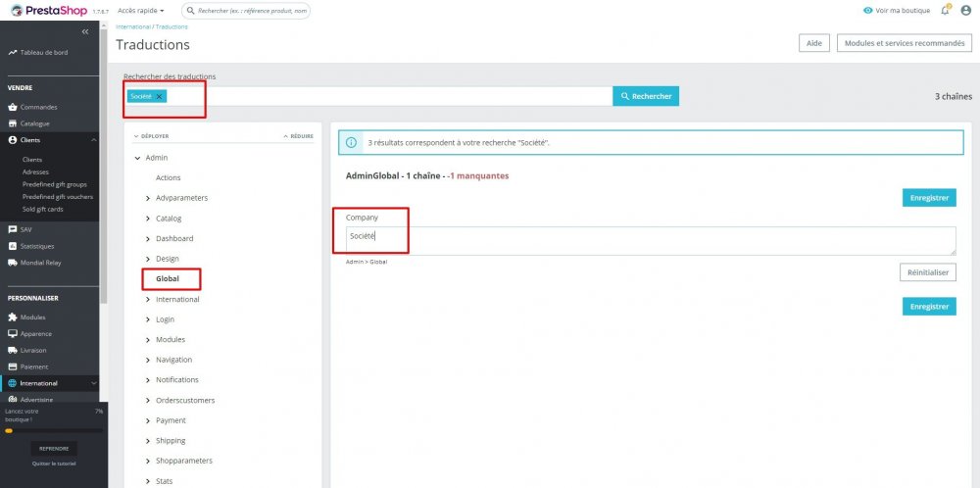Image resolution: width=980 pixels, height=488 pixels.
Task: Open Statistiques menu
Action: pos(31,246)
